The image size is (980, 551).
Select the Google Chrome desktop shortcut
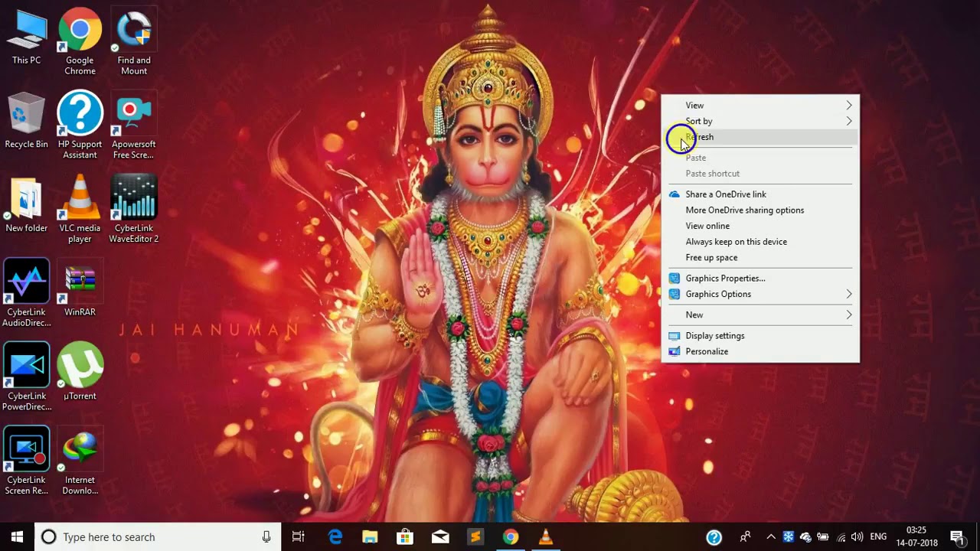pos(80,42)
